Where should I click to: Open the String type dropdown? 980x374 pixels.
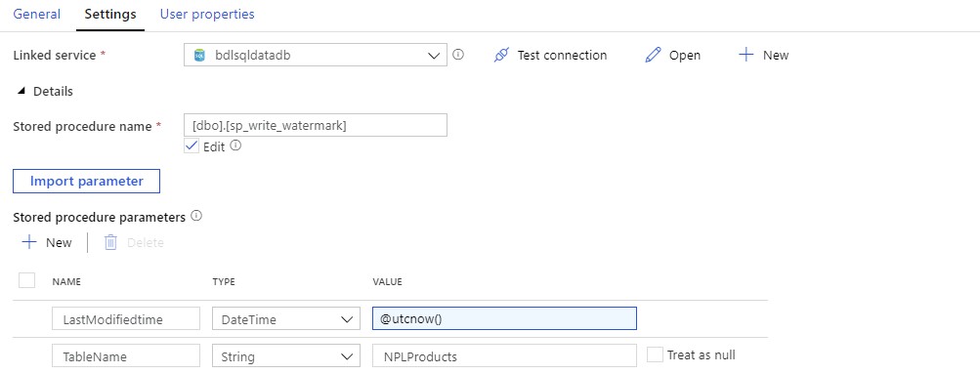tap(286, 356)
